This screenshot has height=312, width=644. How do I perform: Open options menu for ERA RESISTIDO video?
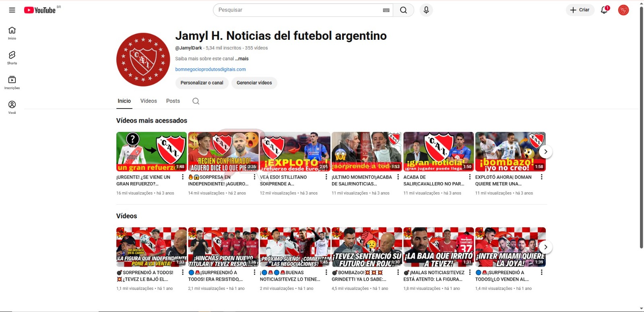(x=254, y=272)
